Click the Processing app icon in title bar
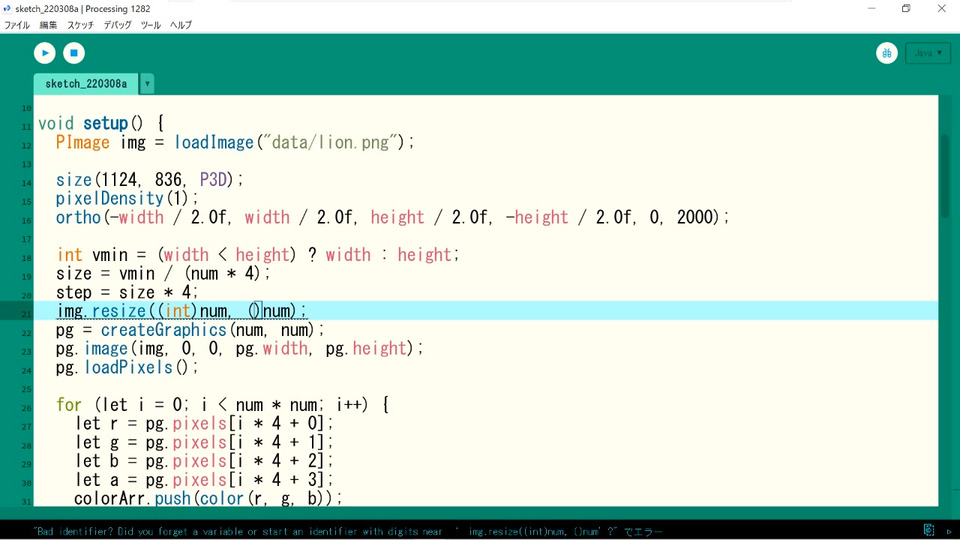This screenshot has height=540, width=960. click(x=7, y=9)
